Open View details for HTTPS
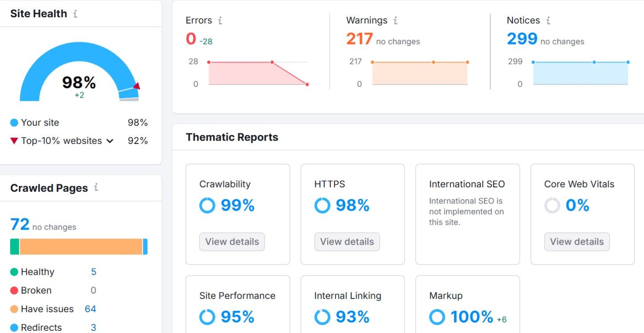The height and width of the screenshot is (333, 644). tap(347, 242)
